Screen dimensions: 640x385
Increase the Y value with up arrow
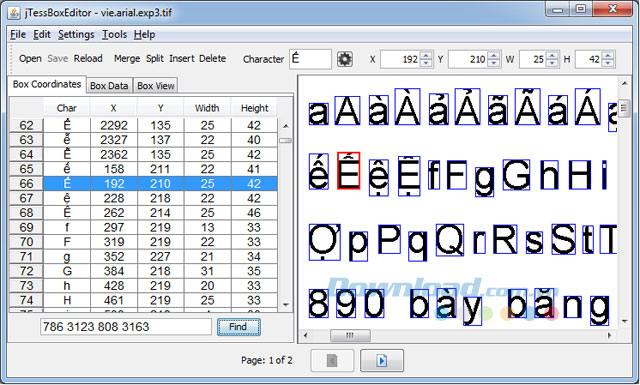tap(493, 56)
